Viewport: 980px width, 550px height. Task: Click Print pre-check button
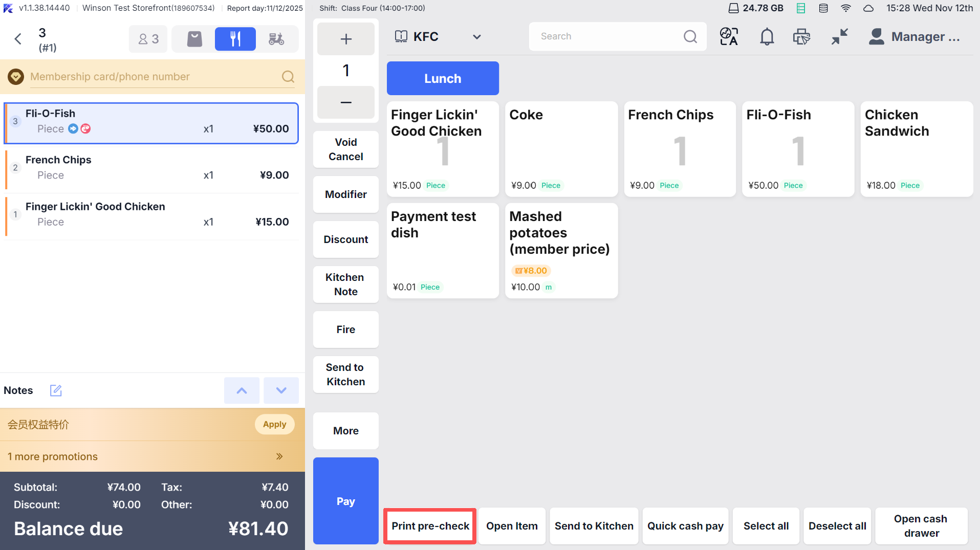click(430, 526)
